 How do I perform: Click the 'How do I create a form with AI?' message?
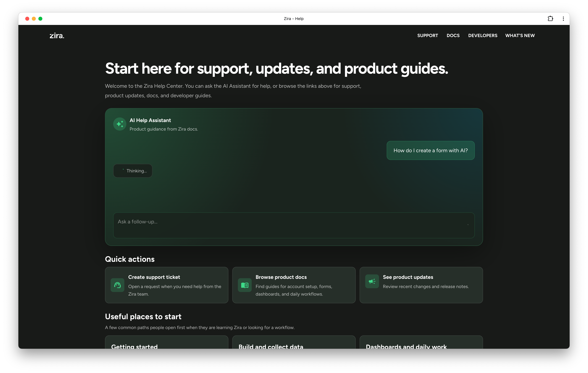coord(430,150)
